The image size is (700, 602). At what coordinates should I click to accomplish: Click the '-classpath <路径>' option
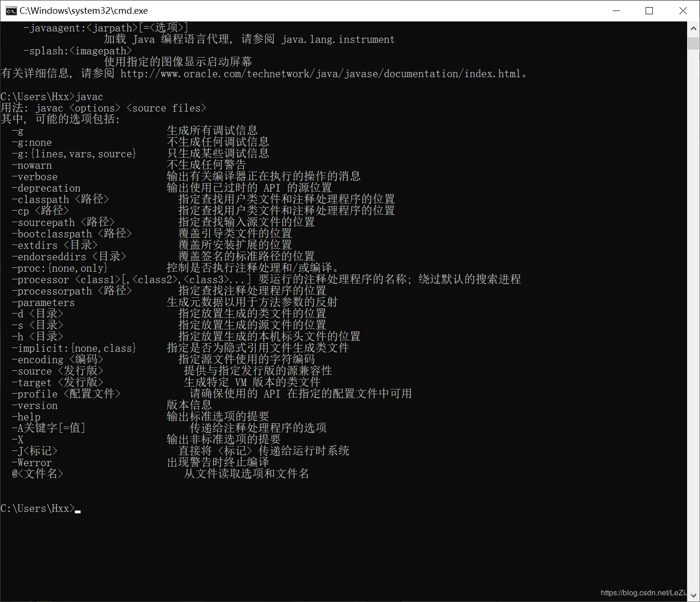coord(61,199)
